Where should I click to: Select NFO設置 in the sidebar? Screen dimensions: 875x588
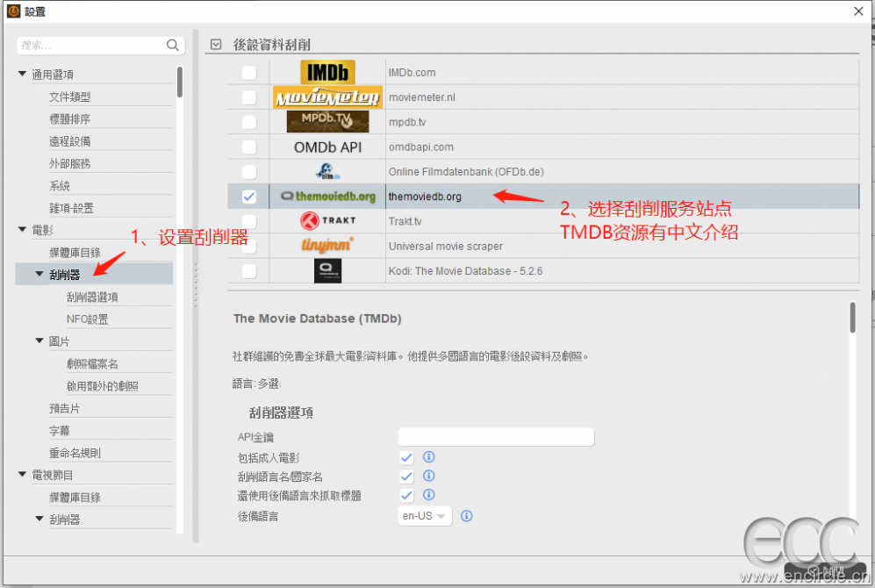pos(88,319)
